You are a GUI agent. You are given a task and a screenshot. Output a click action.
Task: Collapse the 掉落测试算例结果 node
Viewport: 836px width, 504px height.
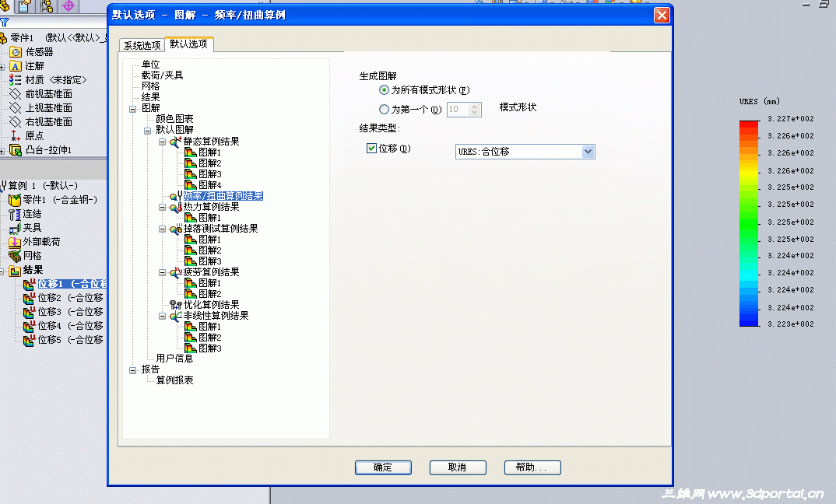point(162,229)
